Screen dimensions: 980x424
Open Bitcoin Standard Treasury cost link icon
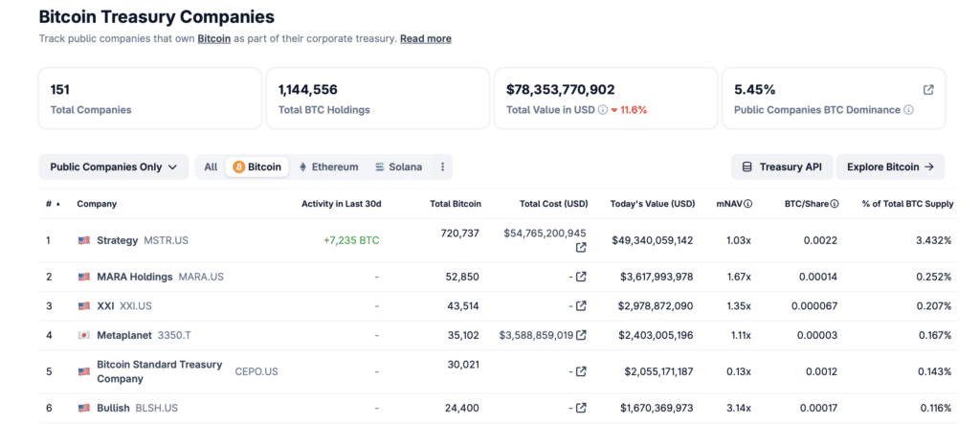(581, 371)
